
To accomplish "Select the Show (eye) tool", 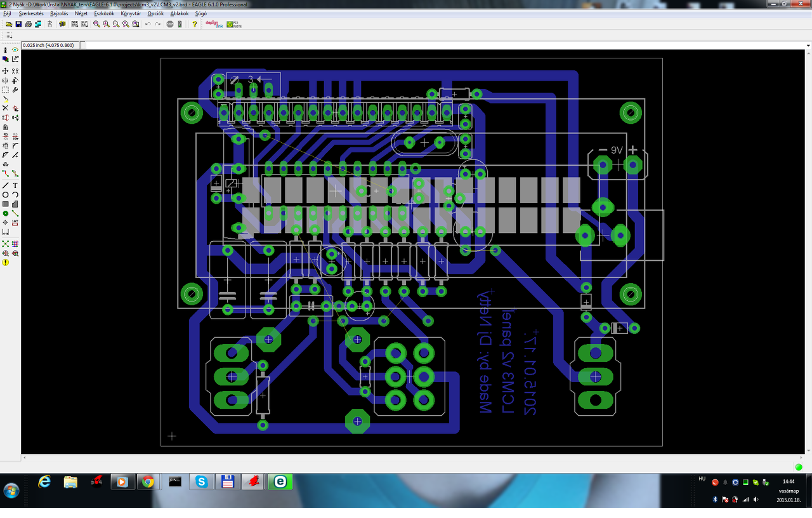I will [x=15, y=50].
